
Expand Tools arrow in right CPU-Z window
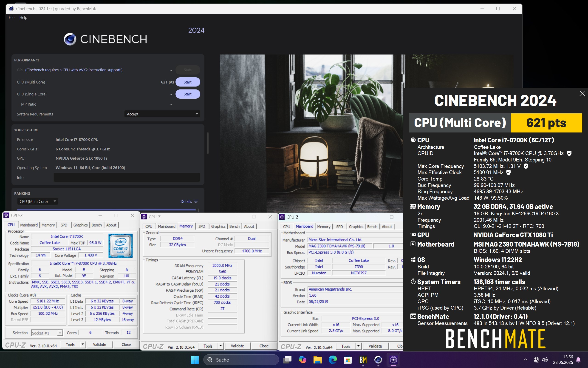click(x=358, y=346)
